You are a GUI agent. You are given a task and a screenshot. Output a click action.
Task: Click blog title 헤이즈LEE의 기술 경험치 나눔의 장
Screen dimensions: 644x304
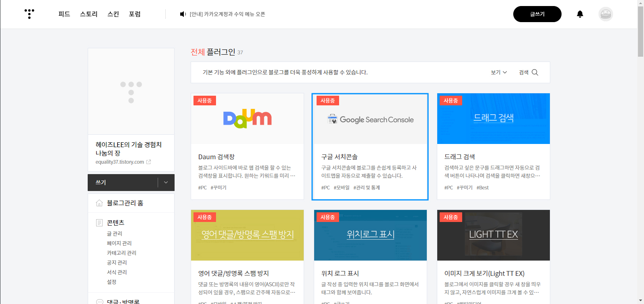point(128,149)
